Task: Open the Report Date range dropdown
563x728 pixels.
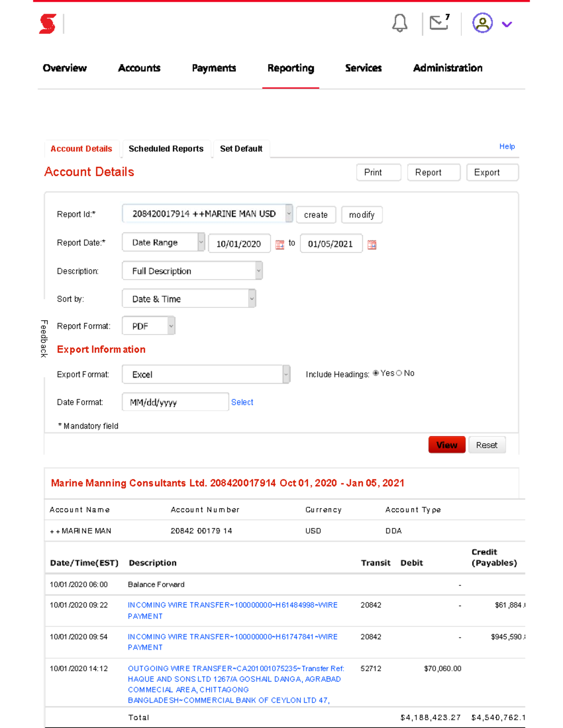Action: (202, 242)
